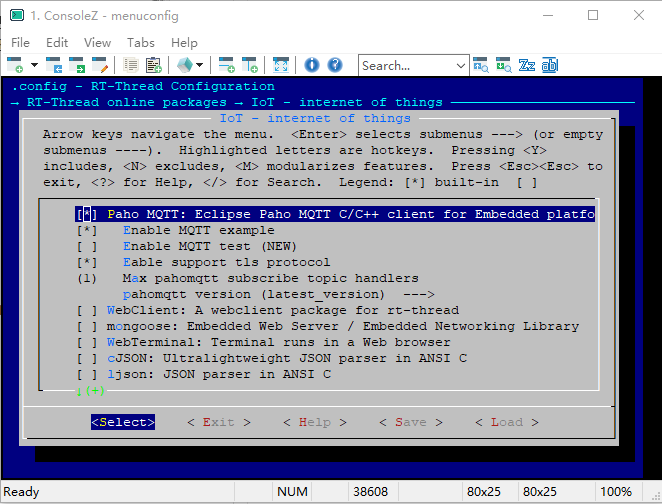The image size is (662, 504).
Task: Toggle the WebTerminal package checkbox
Action: point(87,343)
